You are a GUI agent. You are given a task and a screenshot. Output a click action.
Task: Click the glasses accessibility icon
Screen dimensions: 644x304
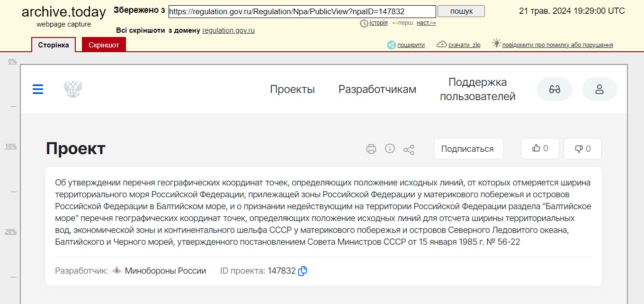555,89
